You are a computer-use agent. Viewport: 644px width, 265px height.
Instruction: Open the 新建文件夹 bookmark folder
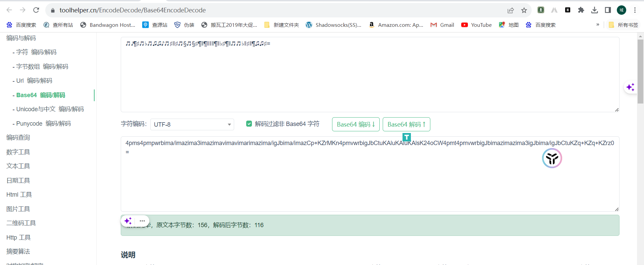point(281,25)
